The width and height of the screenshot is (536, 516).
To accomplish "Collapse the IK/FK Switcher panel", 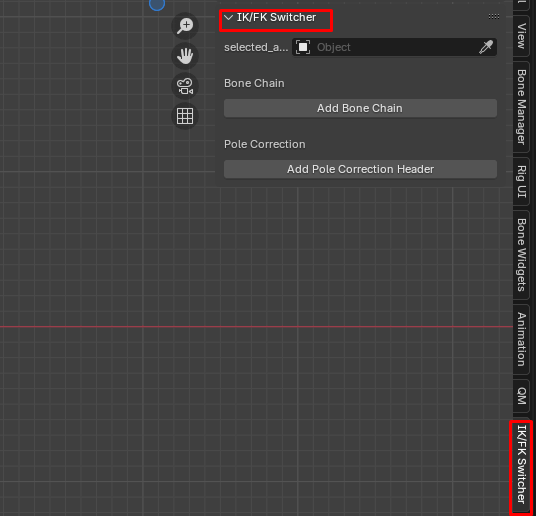I will [x=228, y=17].
